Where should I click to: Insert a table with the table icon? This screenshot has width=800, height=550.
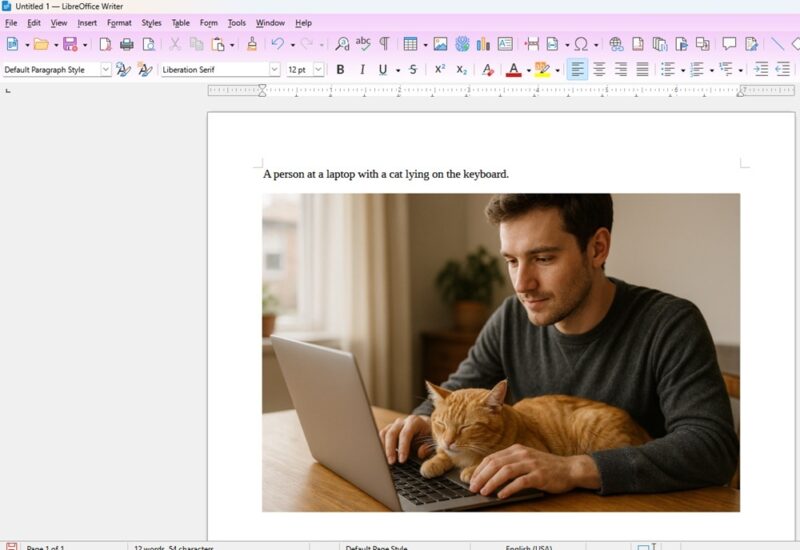click(410, 44)
